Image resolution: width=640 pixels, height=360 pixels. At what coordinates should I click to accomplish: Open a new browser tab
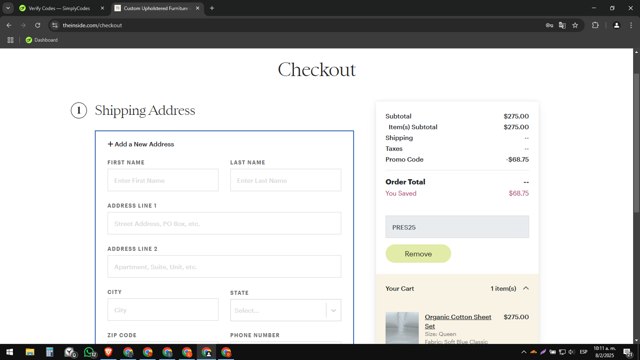tap(211, 8)
